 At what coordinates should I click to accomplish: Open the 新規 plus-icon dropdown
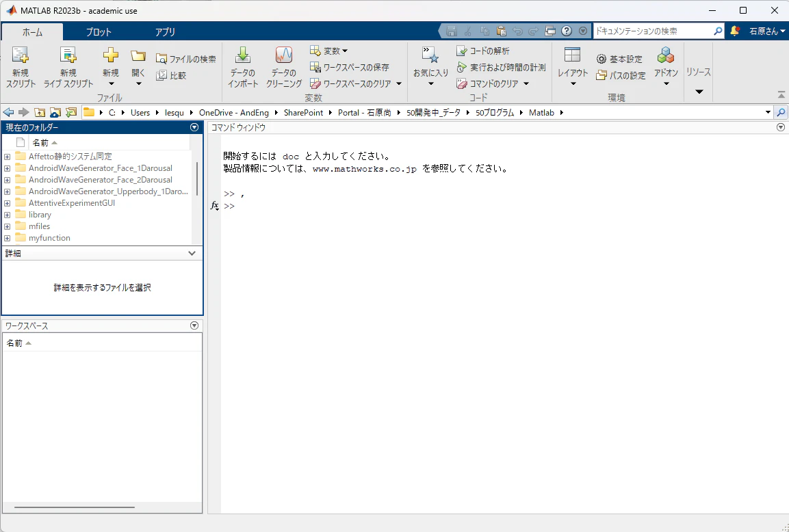coord(111,68)
